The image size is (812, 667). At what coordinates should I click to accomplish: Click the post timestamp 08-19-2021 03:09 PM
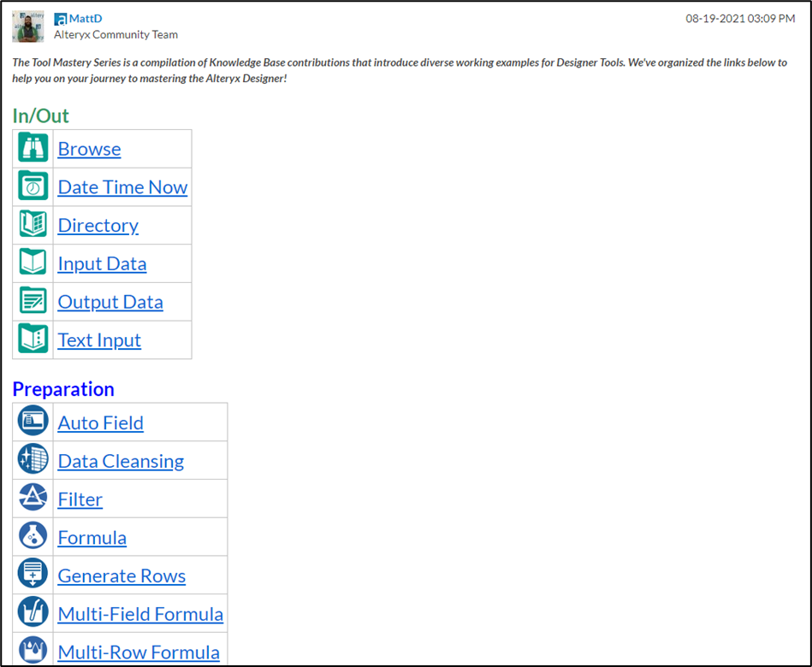tap(740, 19)
